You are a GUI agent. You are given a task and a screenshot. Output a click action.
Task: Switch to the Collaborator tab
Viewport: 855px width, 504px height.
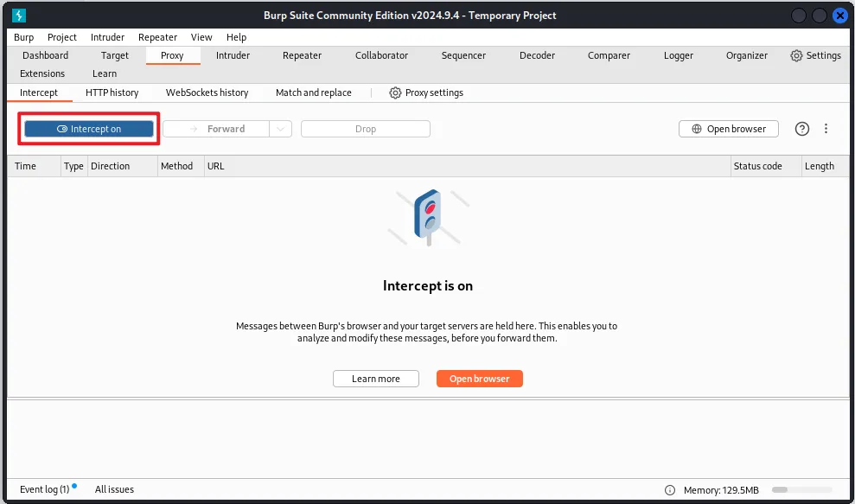point(382,55)
